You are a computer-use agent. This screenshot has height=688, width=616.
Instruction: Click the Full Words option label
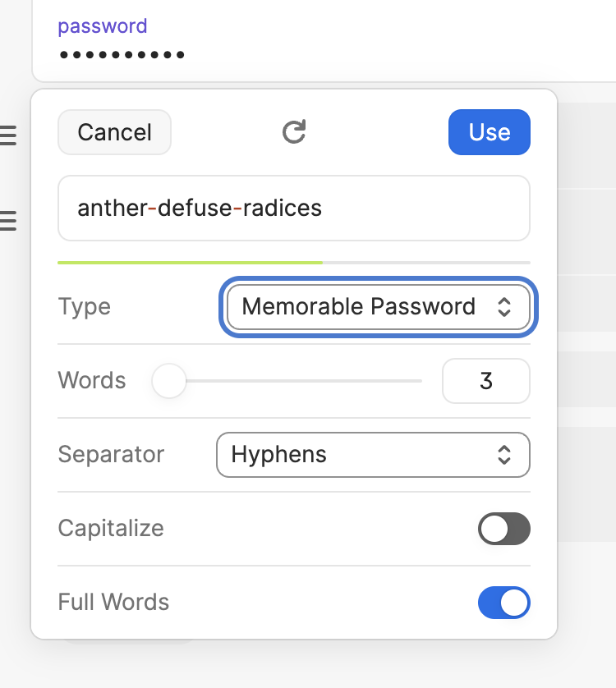point(113,602)
